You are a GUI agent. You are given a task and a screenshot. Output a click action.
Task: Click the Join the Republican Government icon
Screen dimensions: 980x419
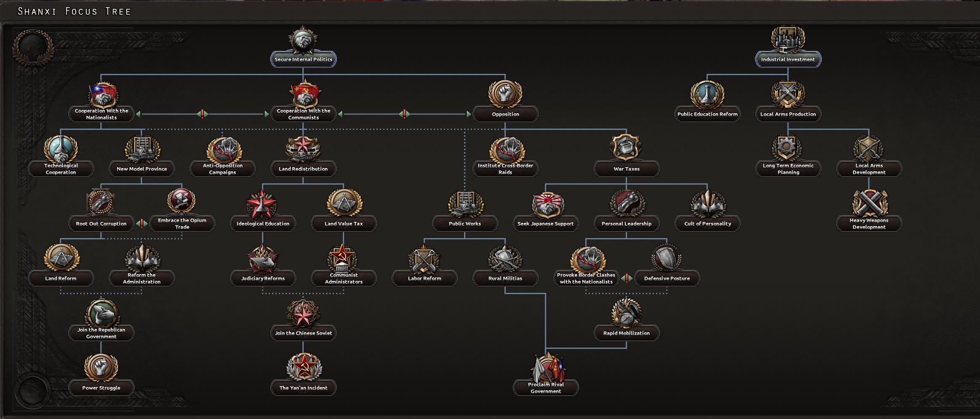[101, 313]
